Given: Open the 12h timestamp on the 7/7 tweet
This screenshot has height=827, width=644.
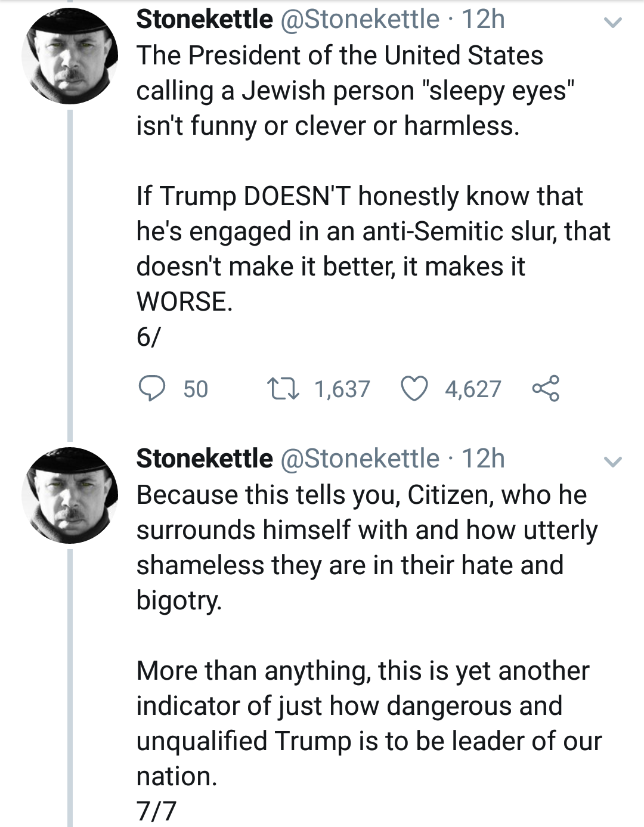Looking at the screenshot, I should (484, 459).
